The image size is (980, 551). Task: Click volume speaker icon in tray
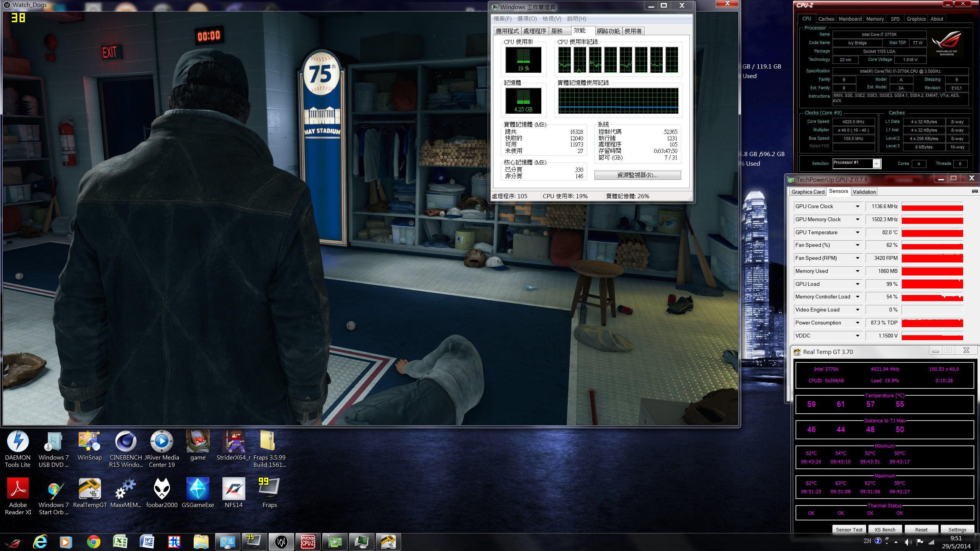pos(908,542)
